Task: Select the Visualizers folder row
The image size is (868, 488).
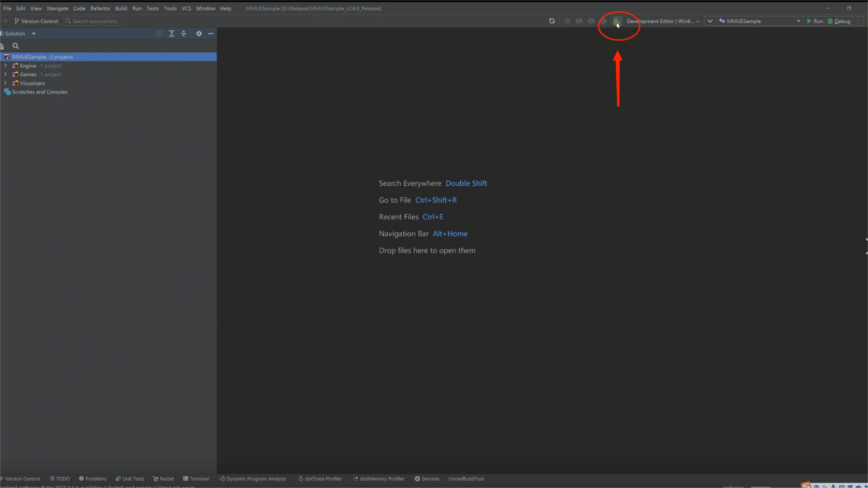Action: pos(108,83)
